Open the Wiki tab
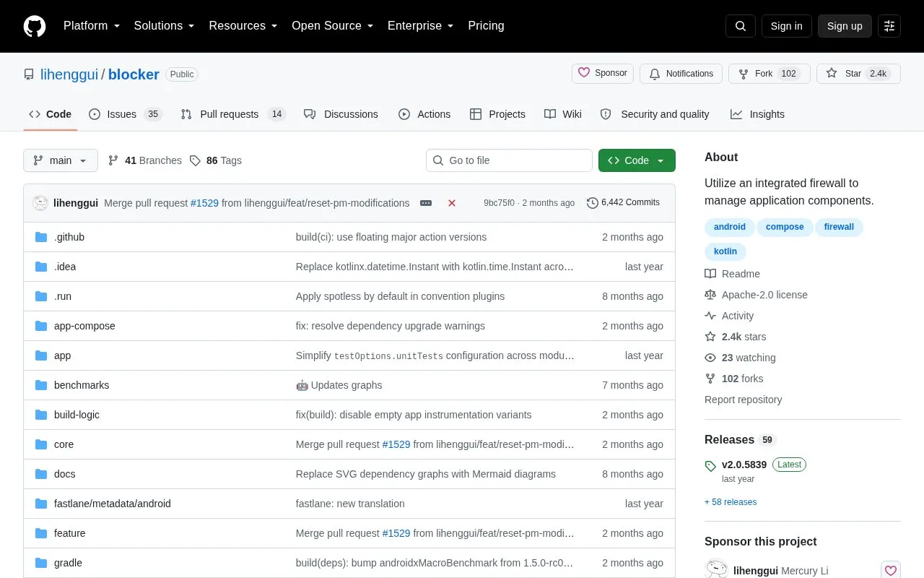The image size is (924, 578). (x=563, y=114)
